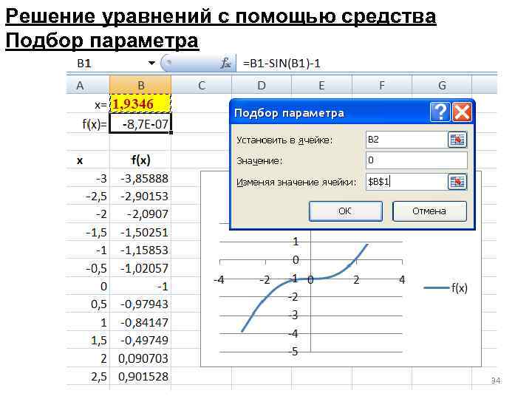532x399 pixels.
Task: Select the x cell with value -0,5
Action: click(88, 268)
